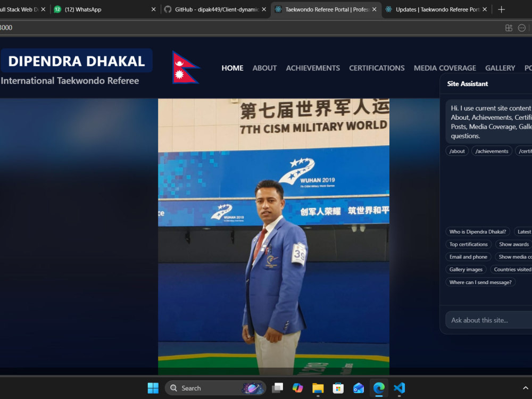The width and height of the screenshot is (532, 399).
Task: Select the 'Email and phone' suggestion
Action: tap(468, 257)
